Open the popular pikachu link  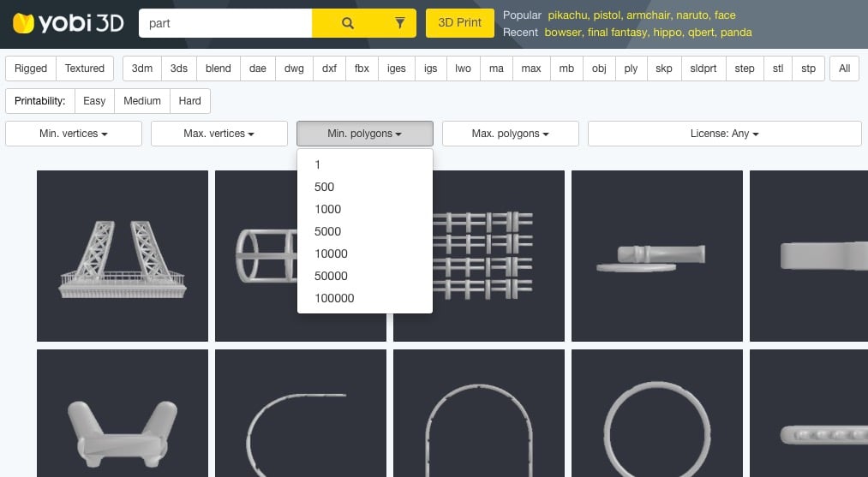point(568,15)
